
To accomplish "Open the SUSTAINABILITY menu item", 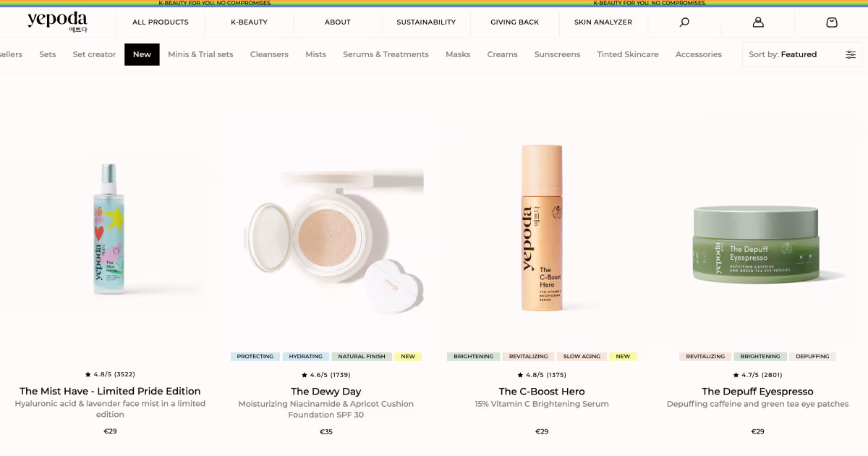I will pos(426,22).
